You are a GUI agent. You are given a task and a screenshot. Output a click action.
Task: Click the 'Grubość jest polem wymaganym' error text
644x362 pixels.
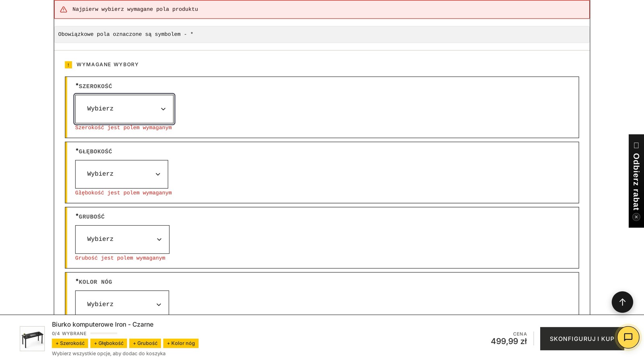pyautogui.click(x=120, y=258)
